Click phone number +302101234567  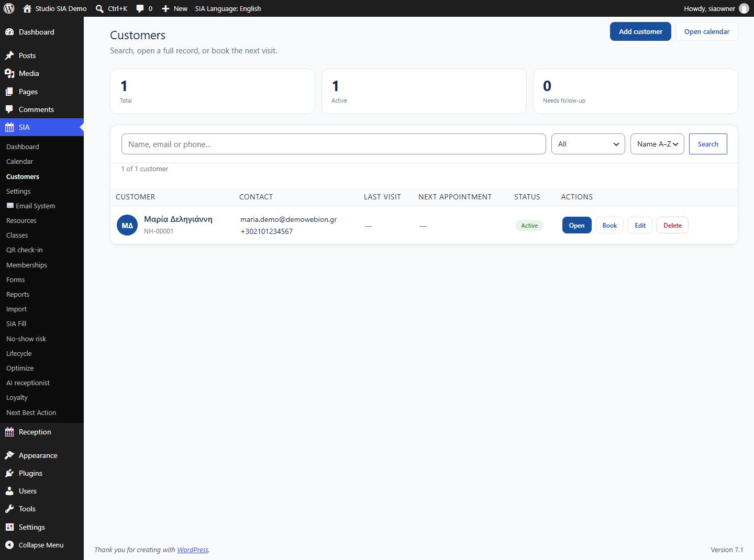tap(267, 231)
